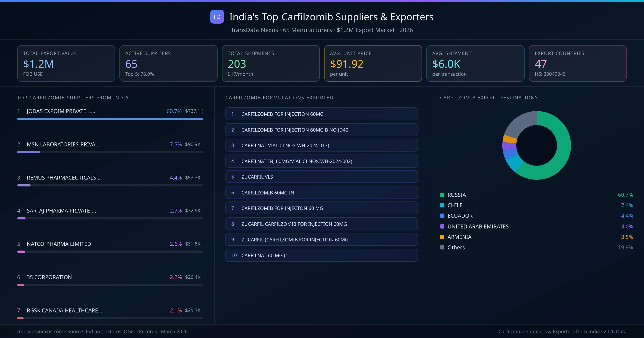This screenshot has height=338, width=644.
Task: Open the Export Countries stat card
Action: click(x=577, y=63)
